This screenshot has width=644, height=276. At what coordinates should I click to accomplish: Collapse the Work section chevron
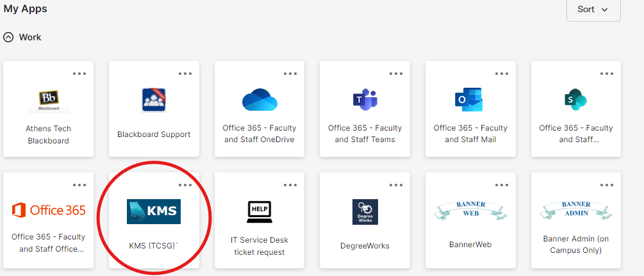click(8, 37)
